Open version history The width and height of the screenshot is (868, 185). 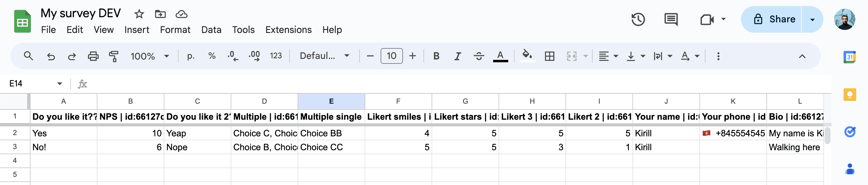click(x=639, y=19)
